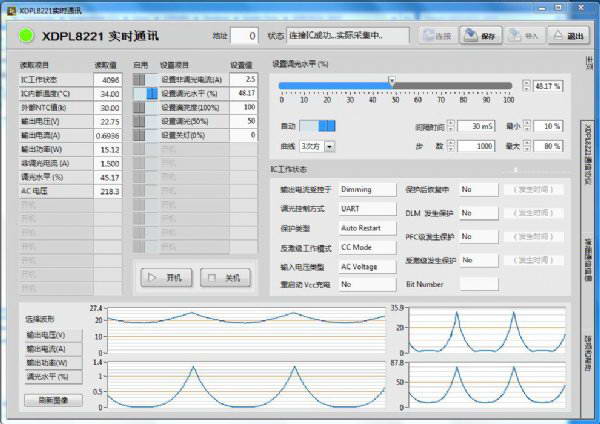This screenshot has height=424, width=600.
Task: Click the CC Mode field
Action: click(367, 247)
